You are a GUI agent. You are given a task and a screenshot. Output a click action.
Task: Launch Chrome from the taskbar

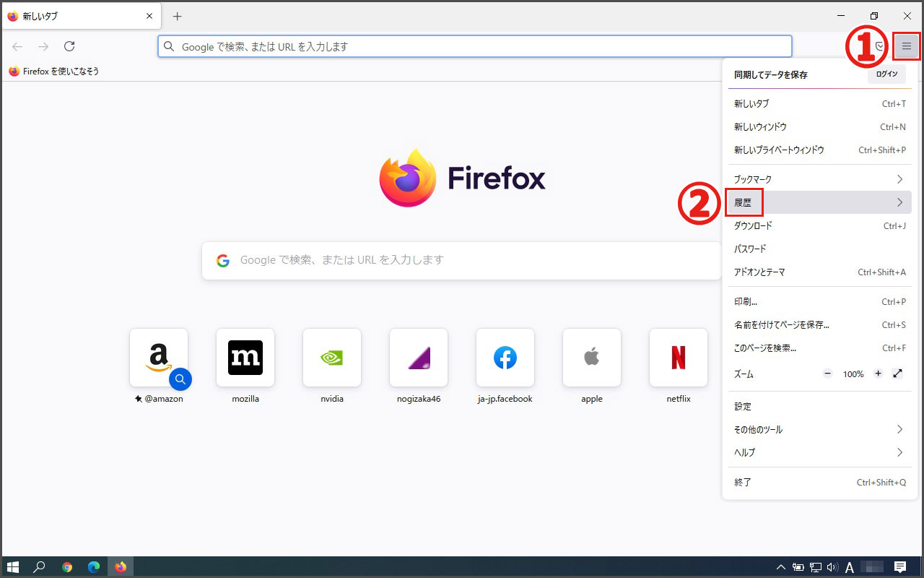(67, 567)
